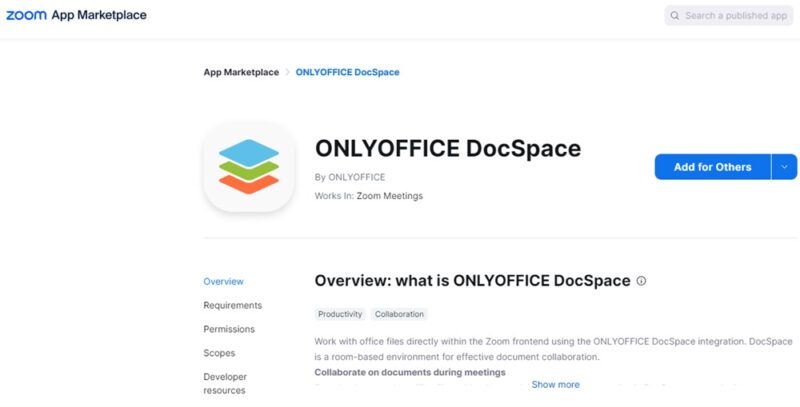
Task: Click the search magnifier icon
Action: pos(674,16)
